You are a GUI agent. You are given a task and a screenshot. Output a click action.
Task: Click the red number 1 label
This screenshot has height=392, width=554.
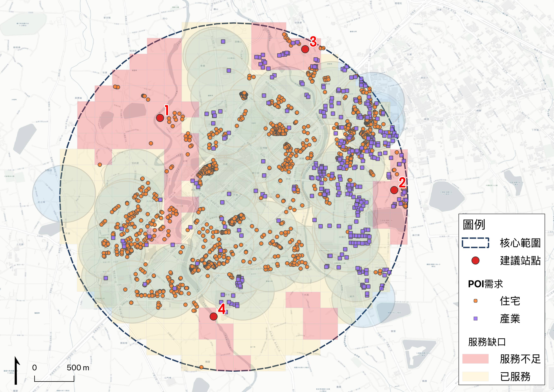point(167,110)
